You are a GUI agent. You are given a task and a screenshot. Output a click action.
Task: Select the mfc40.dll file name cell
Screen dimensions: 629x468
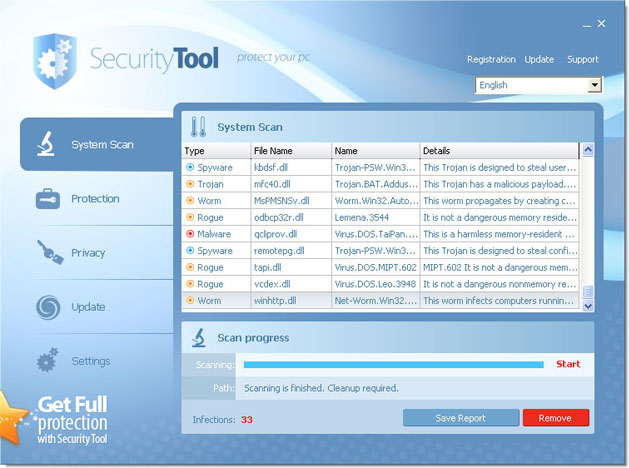[x=291, y=184]
